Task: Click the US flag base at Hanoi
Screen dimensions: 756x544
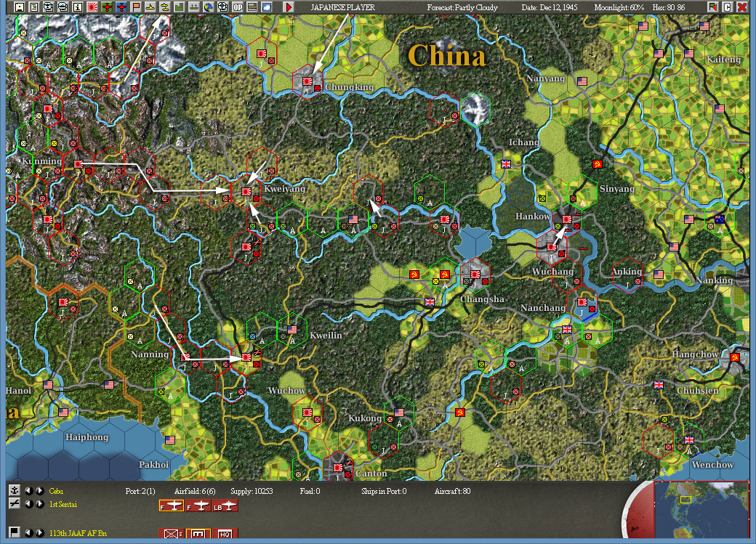Action: [x=48, y=384]
